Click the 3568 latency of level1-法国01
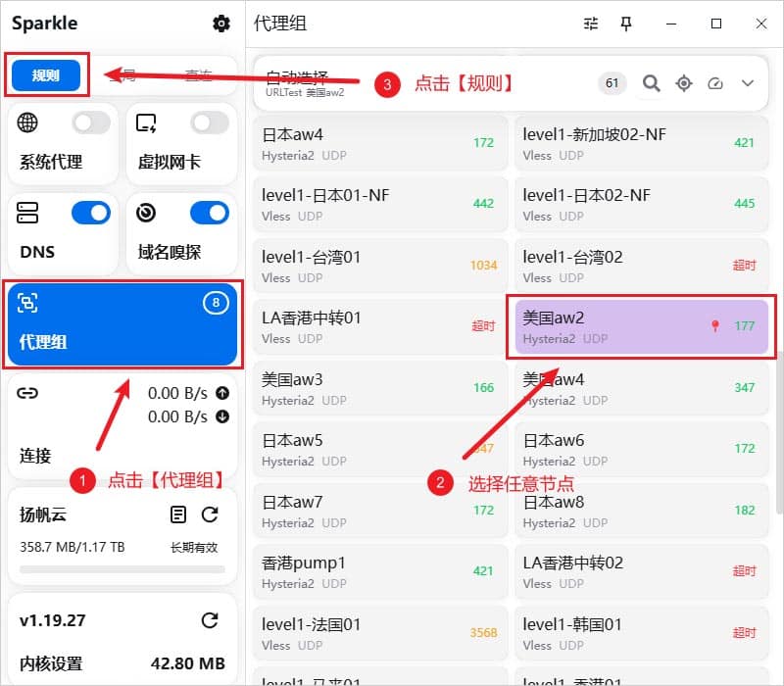This screenshot has width=784, height=686. 483,633
